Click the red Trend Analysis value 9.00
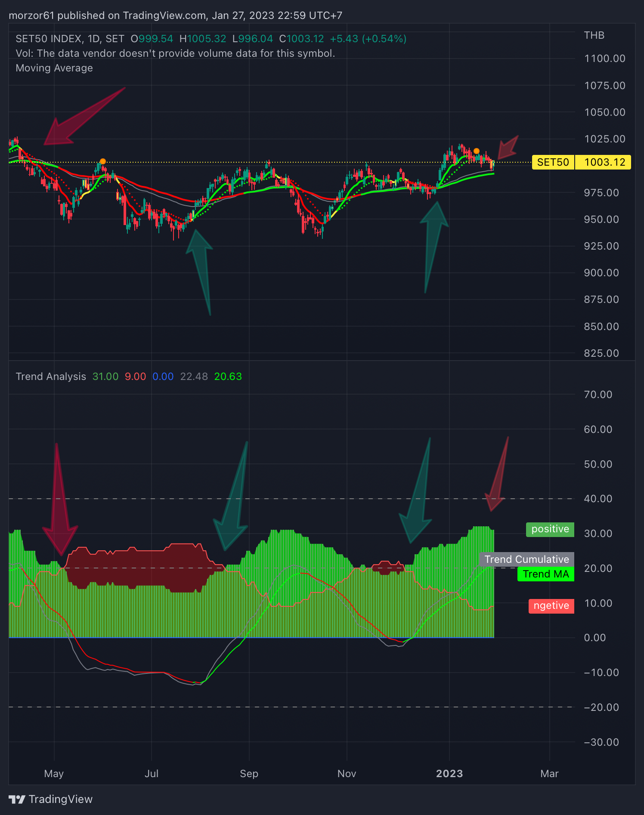The height and width of the screenshot is (815, 644). (x=135, y=377)
